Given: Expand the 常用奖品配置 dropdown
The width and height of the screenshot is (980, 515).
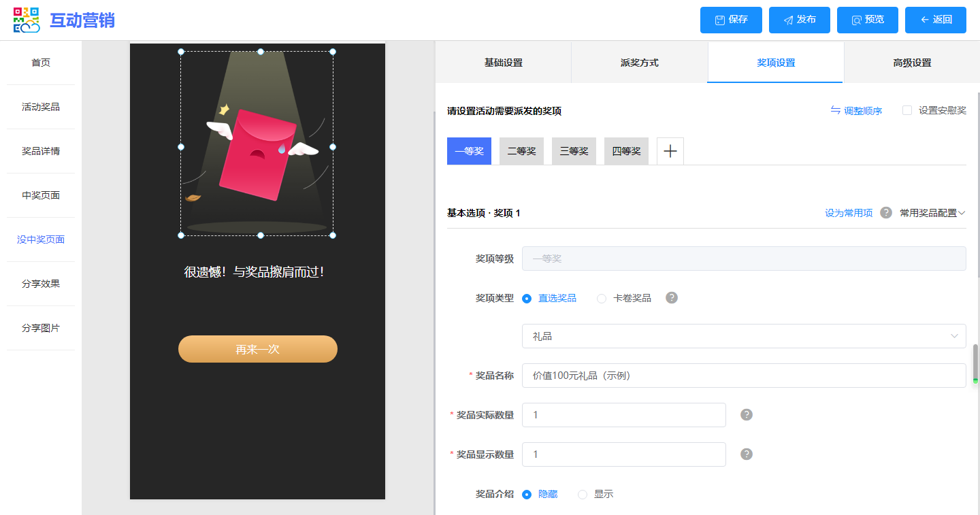Looking at the screenshot, I should pos(932,213).
